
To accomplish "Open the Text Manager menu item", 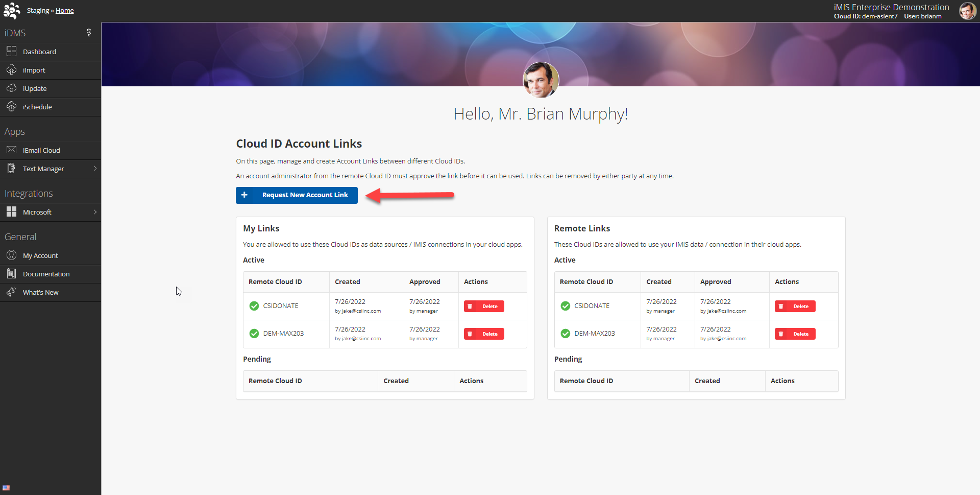I will point(43,169).
